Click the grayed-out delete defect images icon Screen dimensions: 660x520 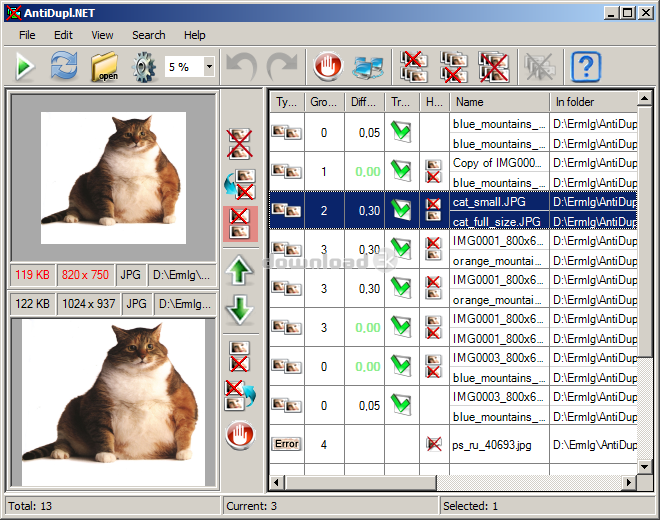pyautogui.click(x=540, y=67)
